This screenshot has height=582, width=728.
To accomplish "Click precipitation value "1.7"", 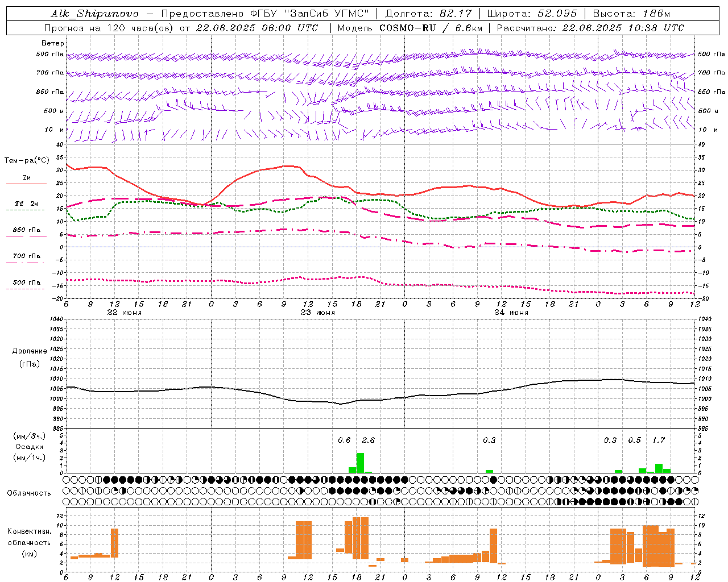I will pos(659,440).
